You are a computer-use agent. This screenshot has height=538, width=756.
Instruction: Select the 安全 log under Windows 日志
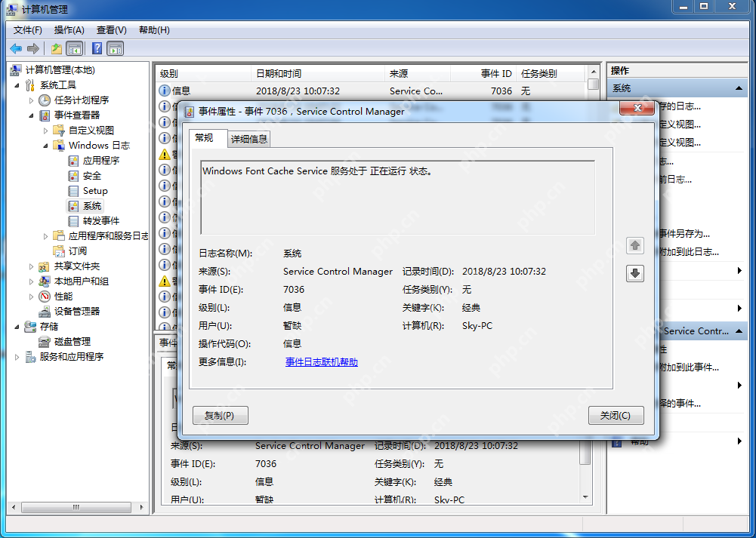point(91,175)
